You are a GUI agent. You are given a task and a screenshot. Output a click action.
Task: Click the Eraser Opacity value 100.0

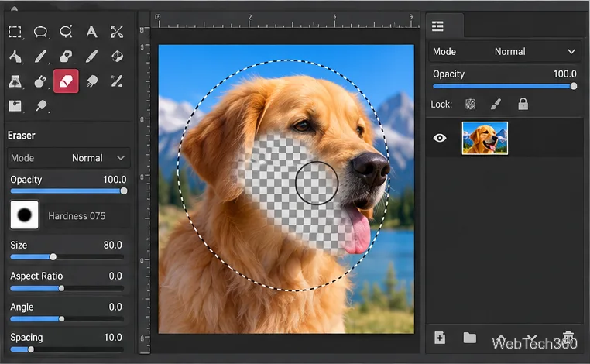115,180
